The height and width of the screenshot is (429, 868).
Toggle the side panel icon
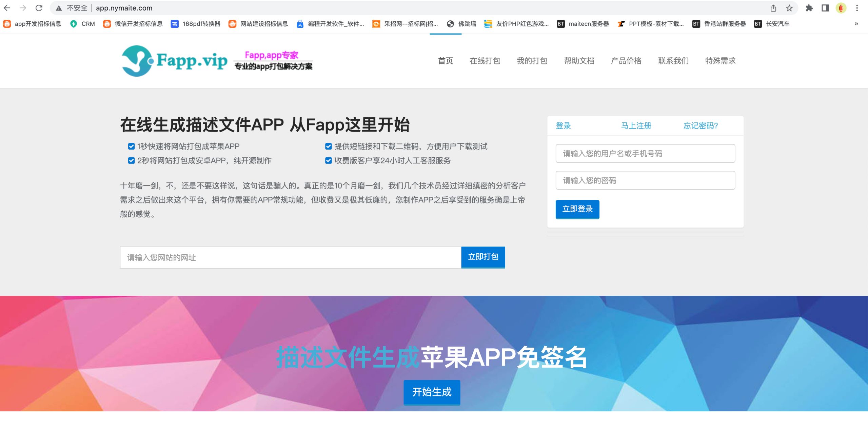tap(825, 8)
